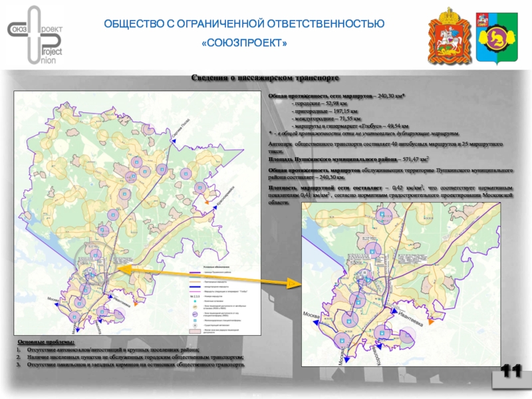Click the "Основные проблемы:" heading

46,342
